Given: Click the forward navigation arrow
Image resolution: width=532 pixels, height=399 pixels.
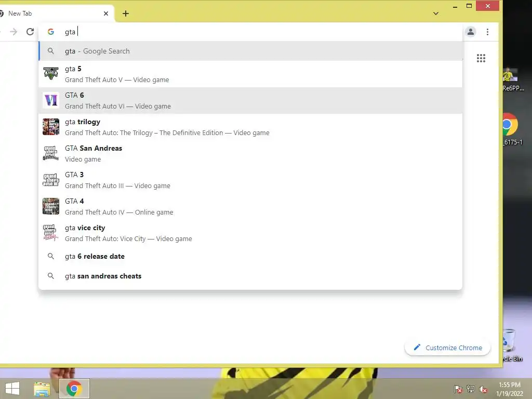Looking at the screenshot, I should (14, 32).
